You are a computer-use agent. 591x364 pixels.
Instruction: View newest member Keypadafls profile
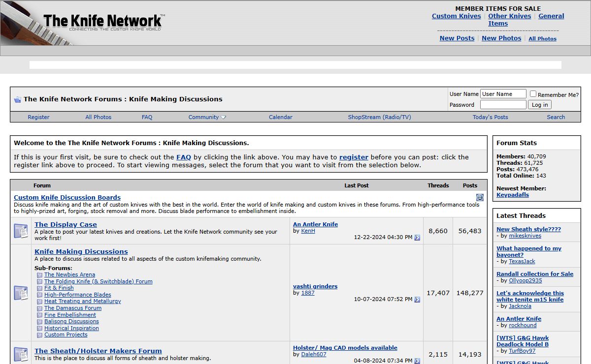513,195
